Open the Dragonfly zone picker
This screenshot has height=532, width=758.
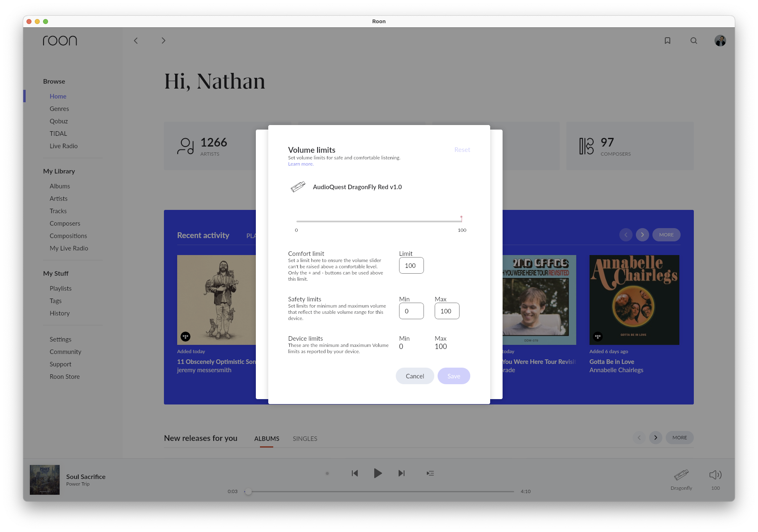point(681,479)
